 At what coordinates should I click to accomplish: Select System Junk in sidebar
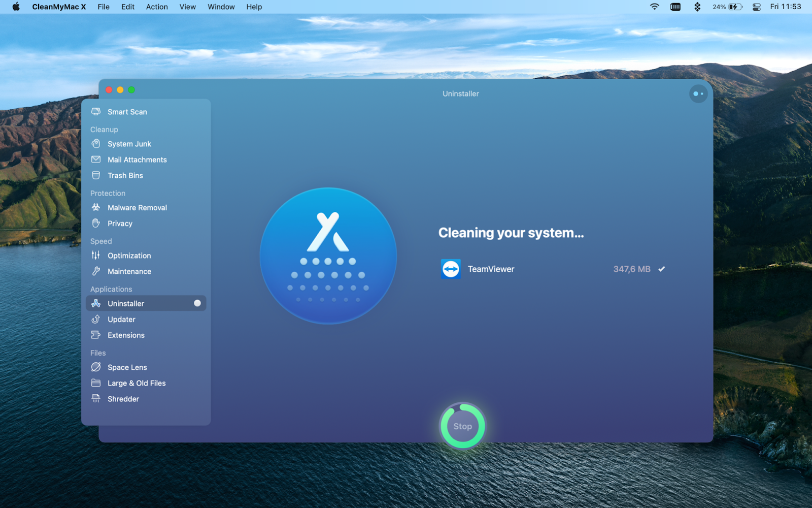coord(146,144)
